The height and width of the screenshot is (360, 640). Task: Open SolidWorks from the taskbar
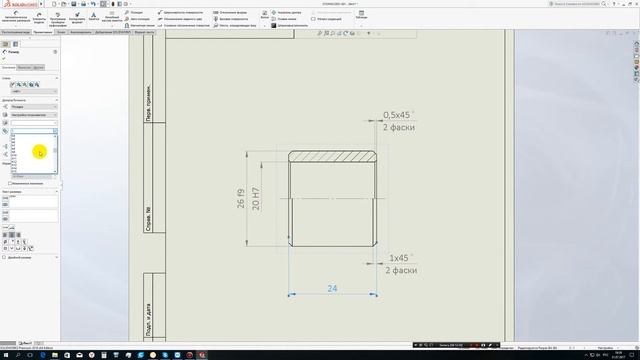[x=202, y=355]
